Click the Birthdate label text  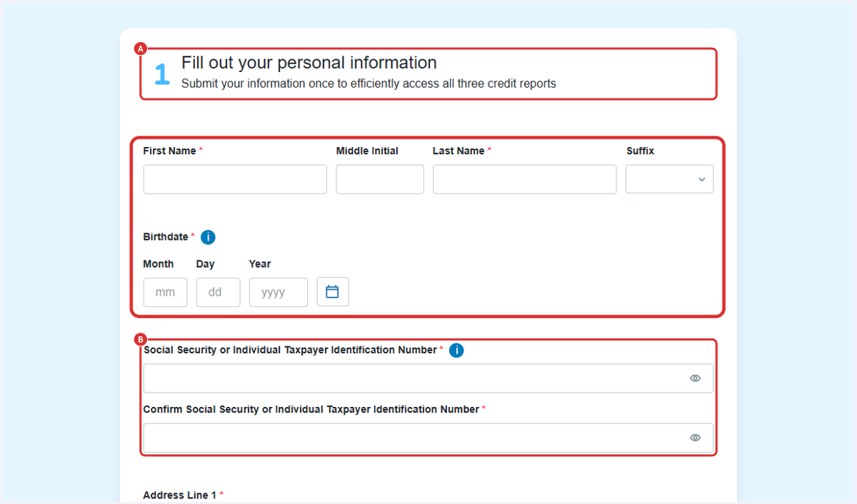point(166,236)
